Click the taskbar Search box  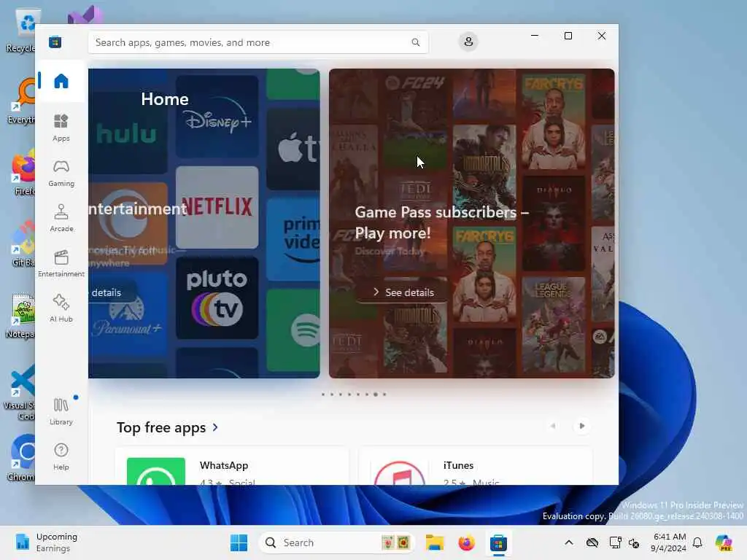(x=336, y=542)
